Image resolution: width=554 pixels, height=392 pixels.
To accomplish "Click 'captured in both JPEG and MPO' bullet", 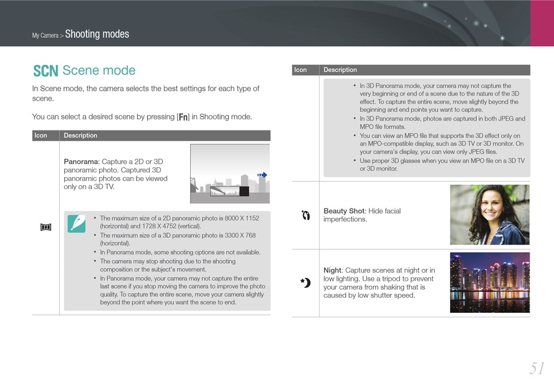I will pos(443,122).
